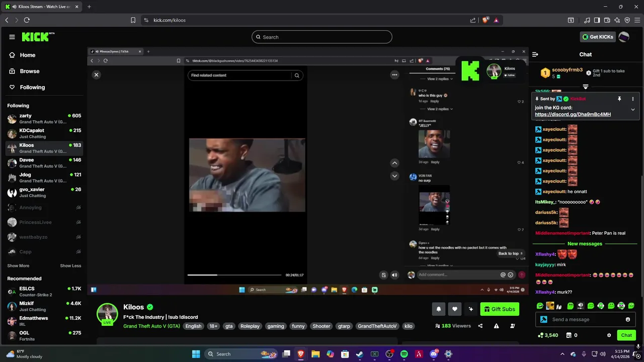Open the Brave main menu
Viewport: 644px width, 362px height.
tap(637, 20)
